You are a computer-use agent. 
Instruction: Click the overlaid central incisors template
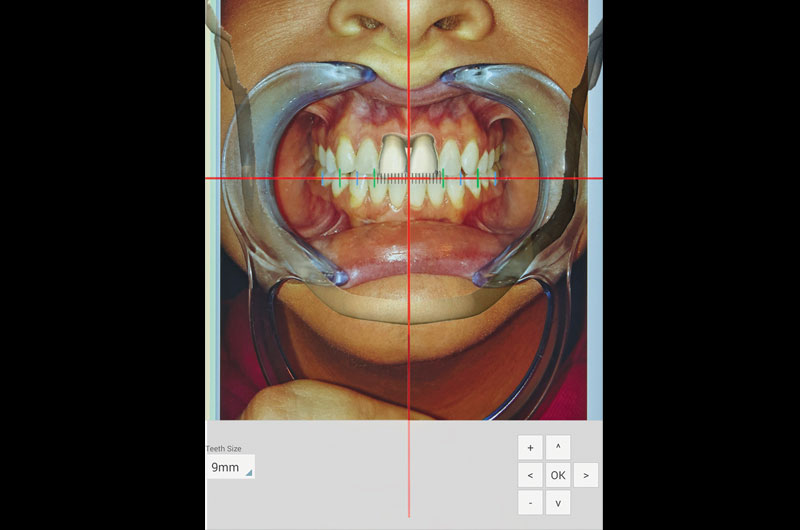click(x=408, y=155)
